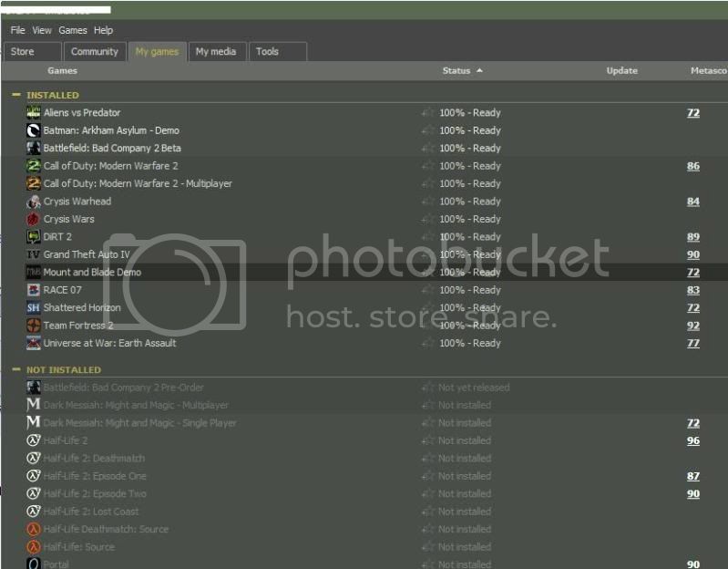Click the Mount and Blade Demo icon
728x569 pixels.
pos(34,272)
